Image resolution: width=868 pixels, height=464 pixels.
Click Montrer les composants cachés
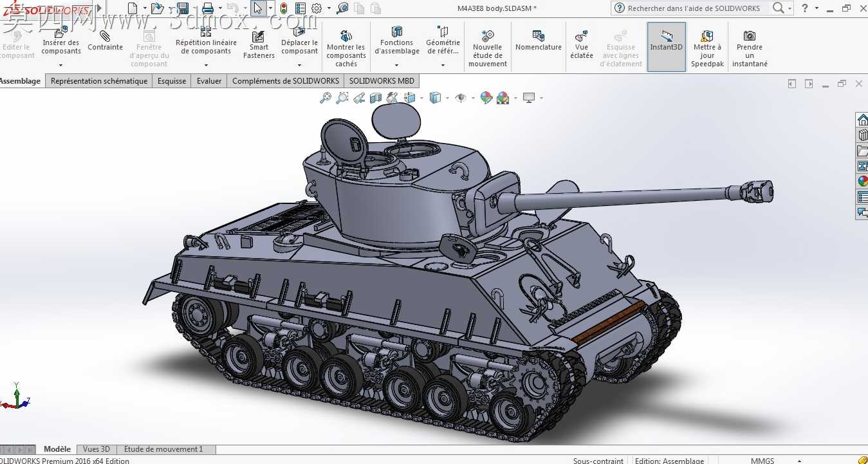(x=346, y=48)
